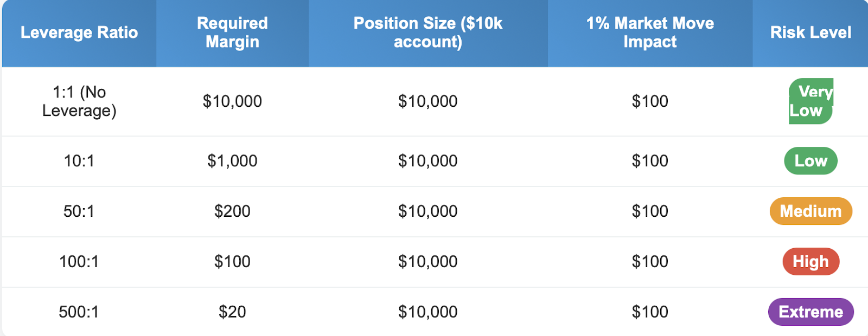
Task: Click the $10,000 margin in first row
Action: pyautogui.click(x=232, y=101)
